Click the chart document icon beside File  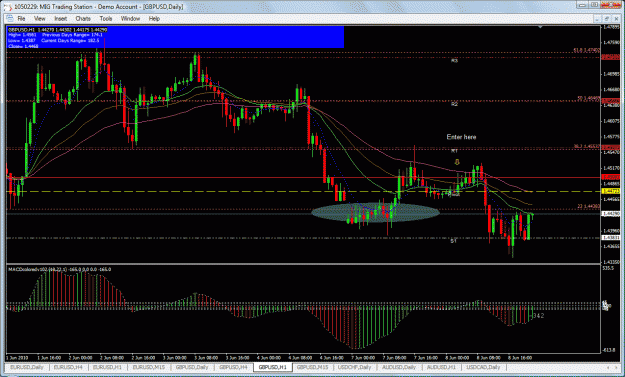click(x=10, y=19)
